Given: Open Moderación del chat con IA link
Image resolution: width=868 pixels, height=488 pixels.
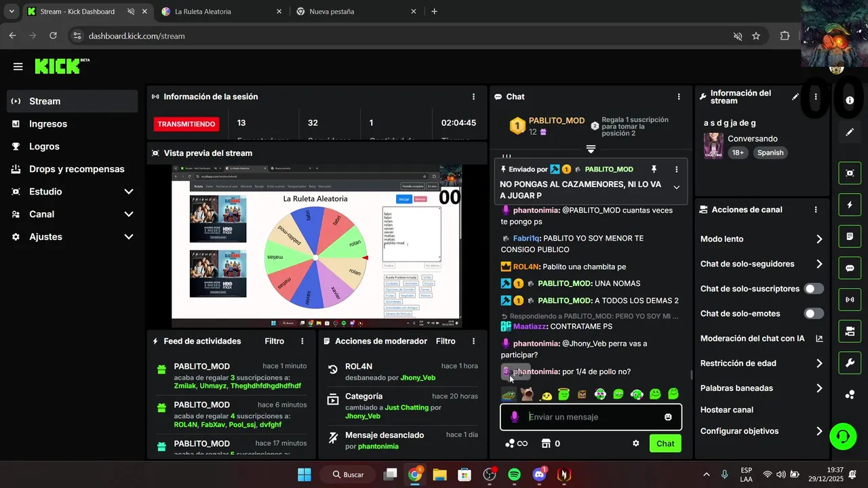Looking at the screenshot, I should [762, 338].
